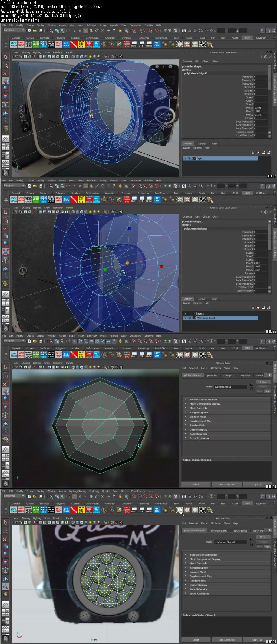Click the create new layer icon above layer1
The image size is (277, 644).
pyautogui.click(x=263, y=153)
